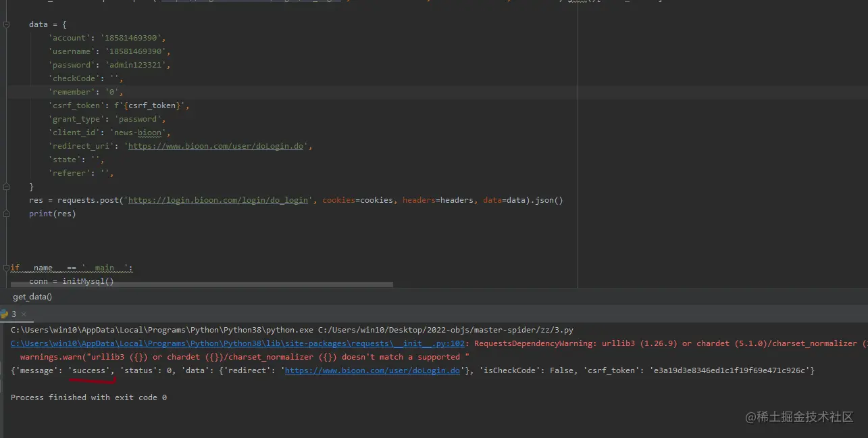Close the run tab 3

[24, 314]
